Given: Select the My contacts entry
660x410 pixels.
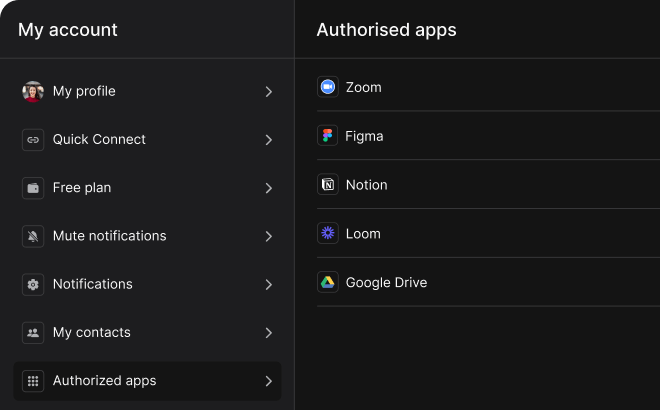Looking at the screenshot, I should [x=147, y=333].
